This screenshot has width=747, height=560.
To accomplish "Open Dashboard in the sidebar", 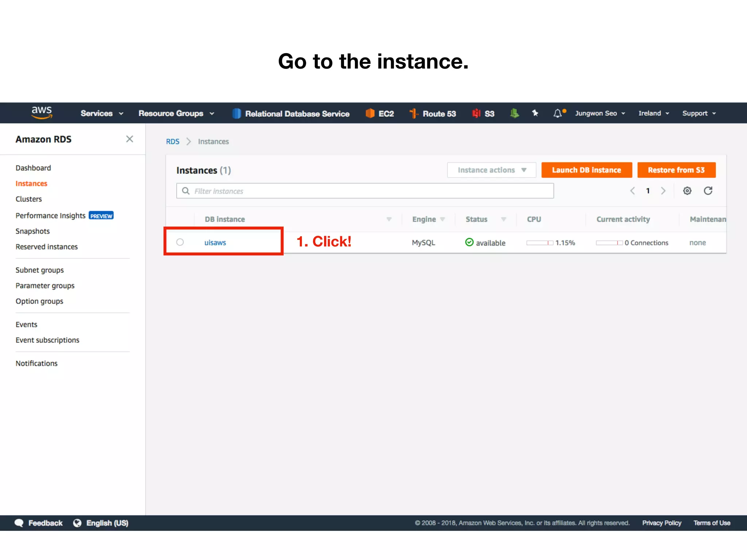I will pyautogui.click(x=33, y=168).
